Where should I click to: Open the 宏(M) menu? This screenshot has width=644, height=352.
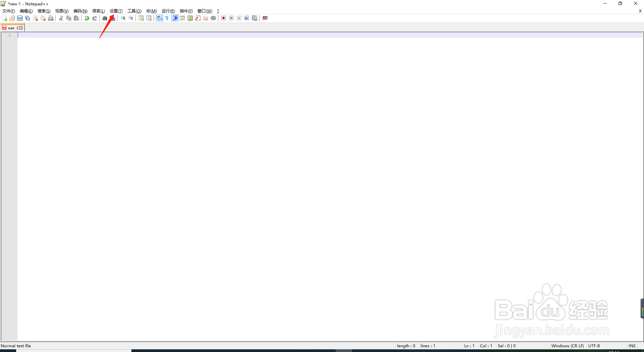(152, 11)
